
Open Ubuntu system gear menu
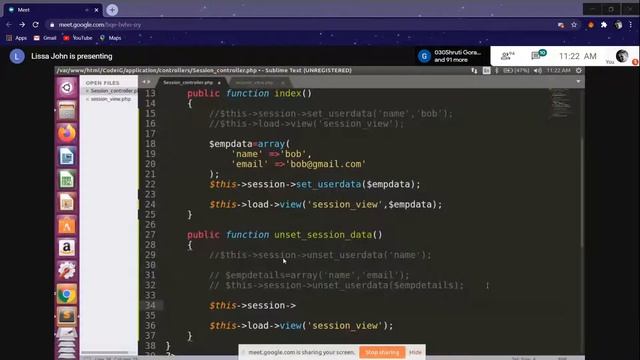coord(579,71)
